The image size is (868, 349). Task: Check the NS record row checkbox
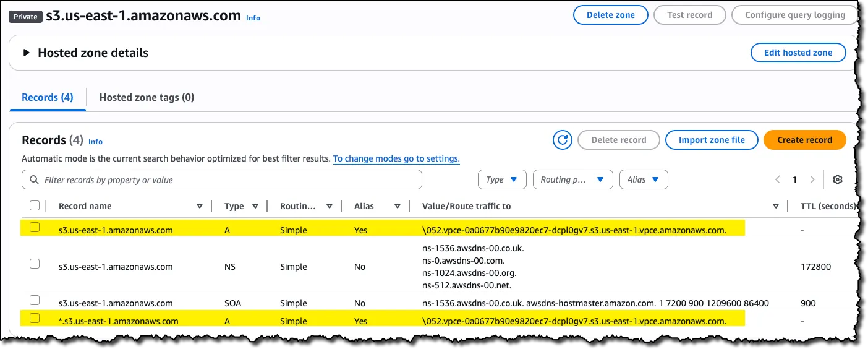(x=35, y=264)
